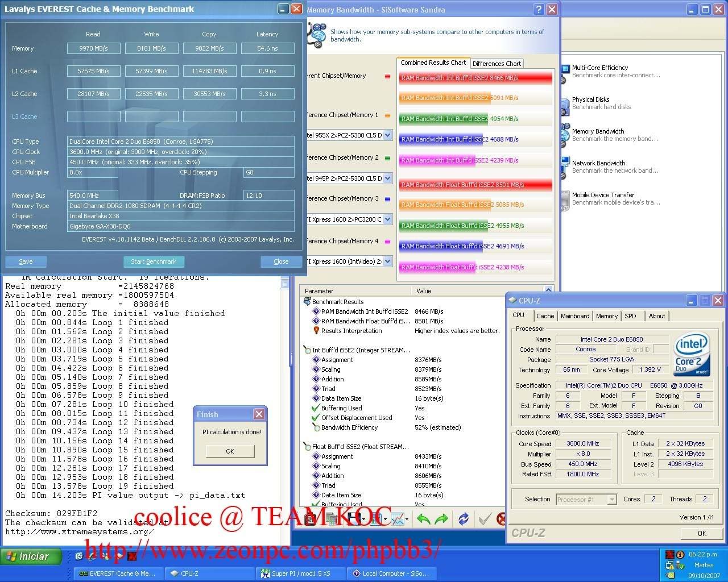Open the CPU-Z Processor #1 selection dropdown

(x=612, y=500)
